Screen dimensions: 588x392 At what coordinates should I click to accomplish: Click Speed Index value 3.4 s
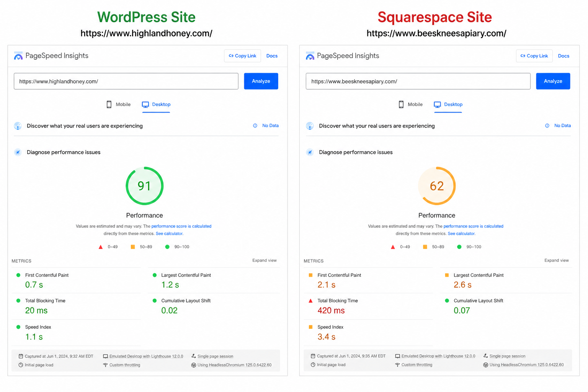pyautogui.click(x=327, y=337)
